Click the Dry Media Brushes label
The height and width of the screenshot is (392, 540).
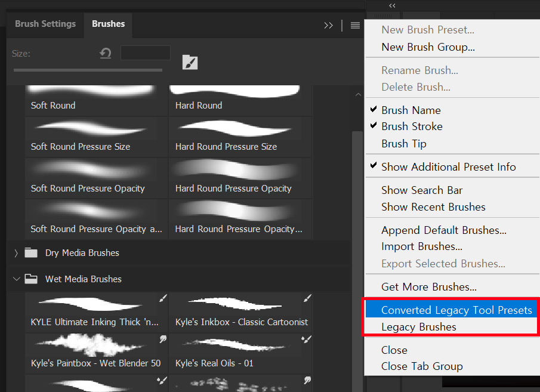[82, 253]
